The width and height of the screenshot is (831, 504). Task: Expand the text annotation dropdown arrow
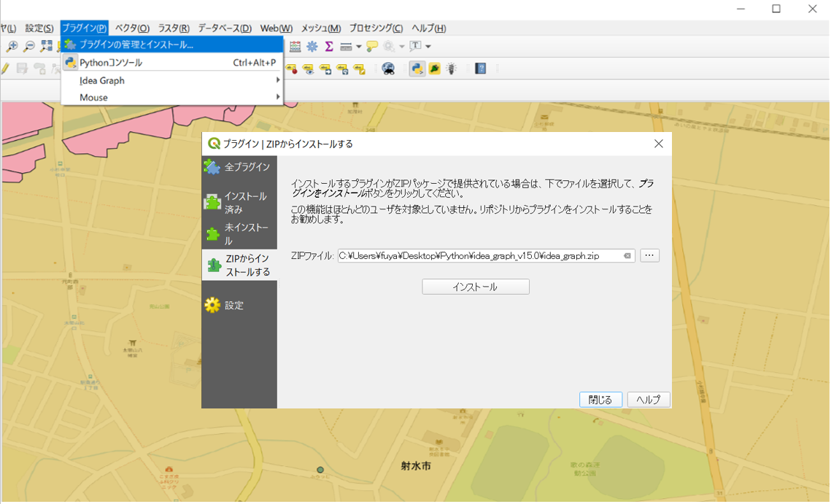point(428,47)
